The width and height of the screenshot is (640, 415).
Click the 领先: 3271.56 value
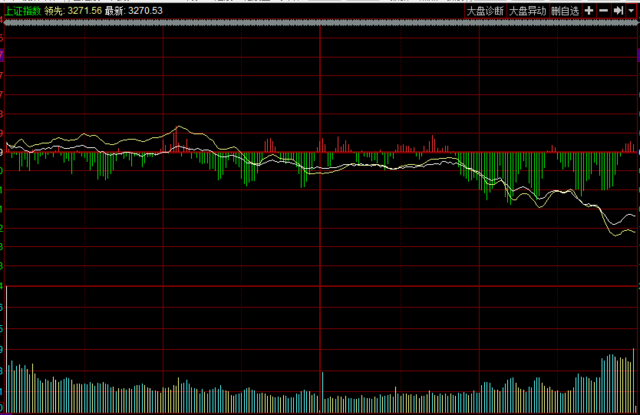(73, 11)
